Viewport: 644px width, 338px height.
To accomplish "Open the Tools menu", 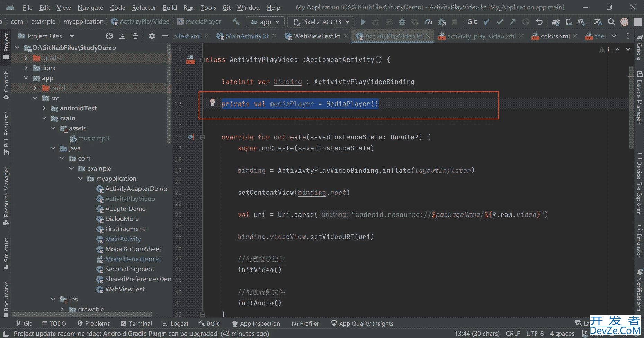I will tap(208, 7).
